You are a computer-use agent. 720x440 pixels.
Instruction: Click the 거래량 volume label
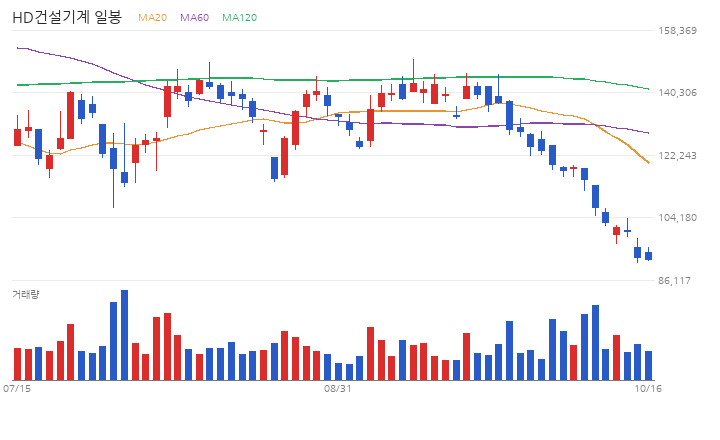pos(26,294)
